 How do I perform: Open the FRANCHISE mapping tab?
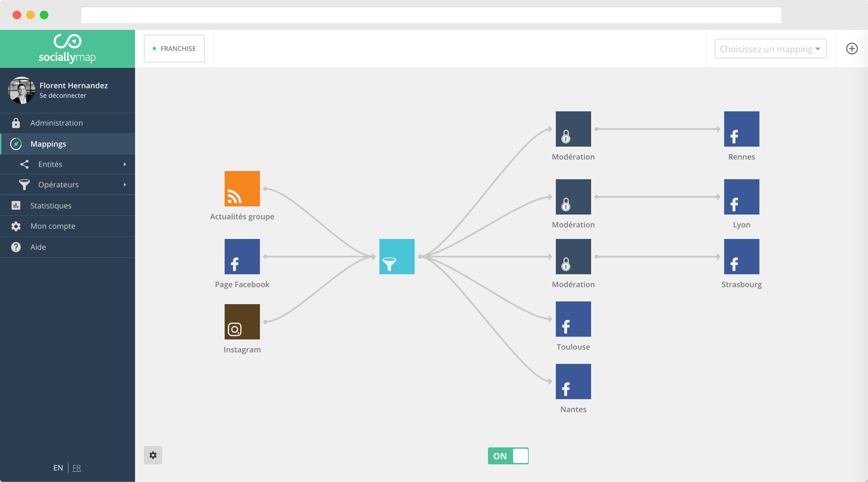pyautogui.click(x=174, y=49)
